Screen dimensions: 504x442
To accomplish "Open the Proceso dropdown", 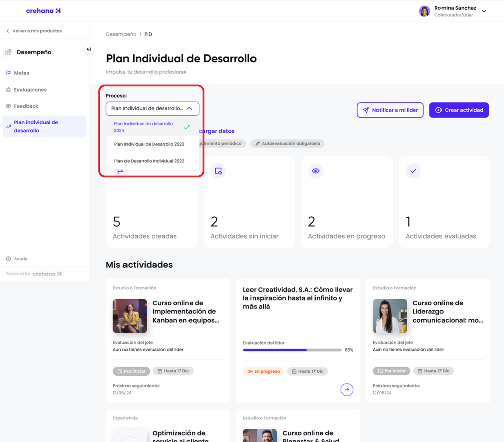I will pos(152,108).
